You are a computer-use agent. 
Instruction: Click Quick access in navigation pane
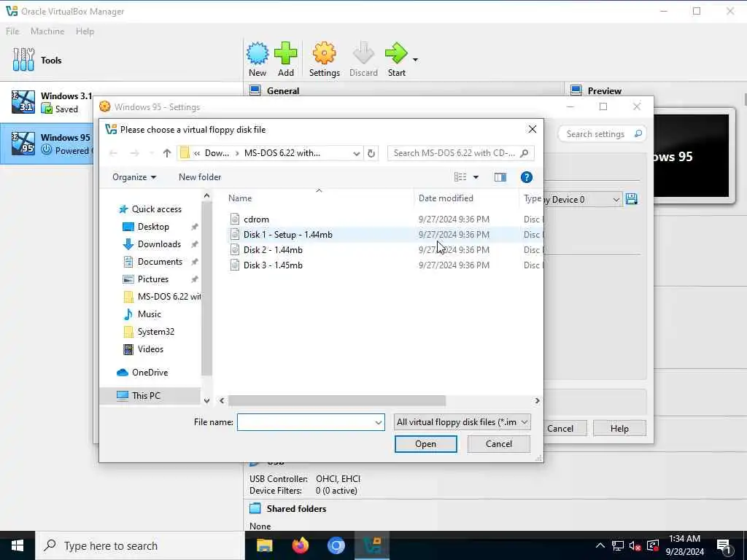(156, 209)
